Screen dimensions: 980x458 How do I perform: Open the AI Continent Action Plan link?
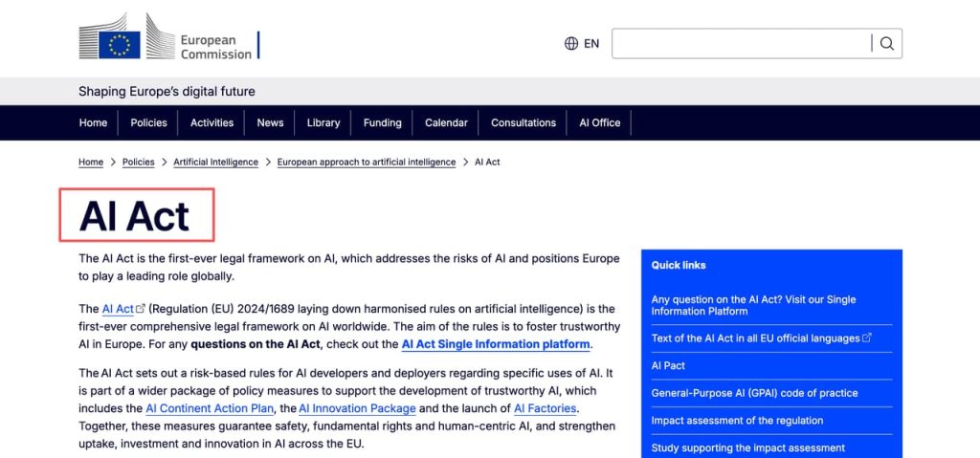pyautogui.click(x=210, y=408)
